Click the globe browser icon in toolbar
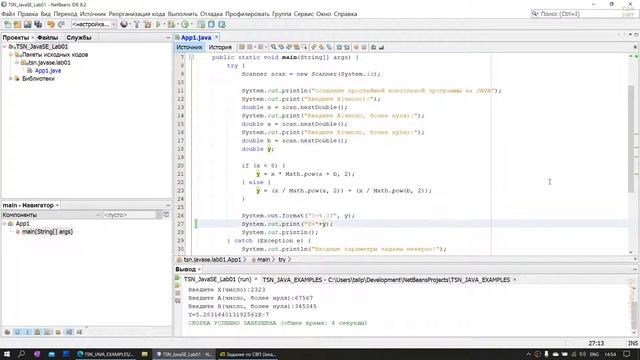The height and width of the screenshot is (360, 640). [124, 24]
